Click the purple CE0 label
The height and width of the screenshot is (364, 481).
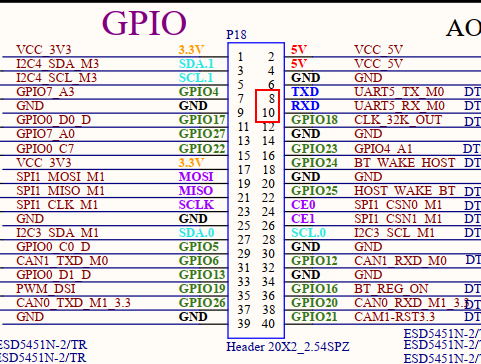303,204
